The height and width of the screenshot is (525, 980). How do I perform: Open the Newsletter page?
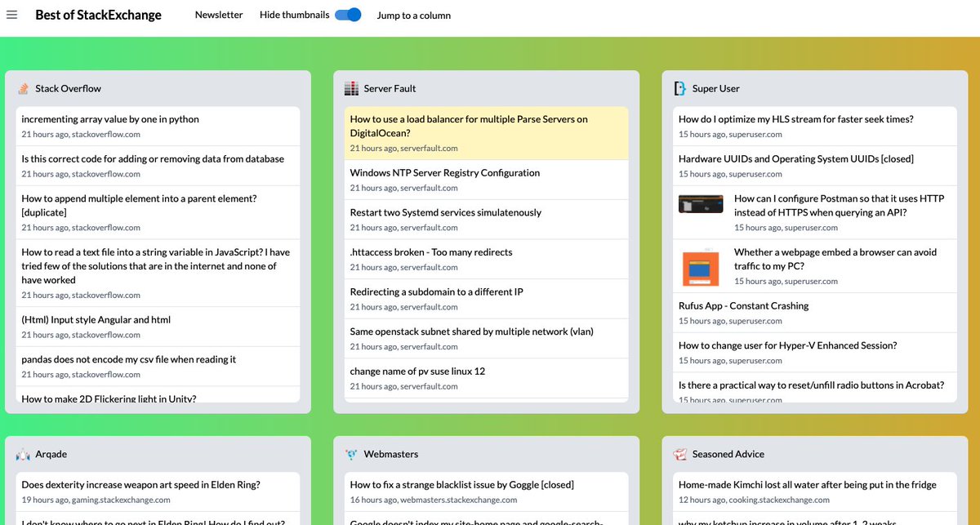click(x=218, y=14)
